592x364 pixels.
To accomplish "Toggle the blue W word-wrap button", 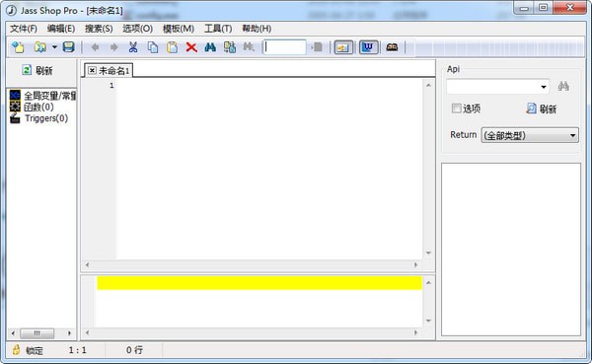I will tap(368, 47).
